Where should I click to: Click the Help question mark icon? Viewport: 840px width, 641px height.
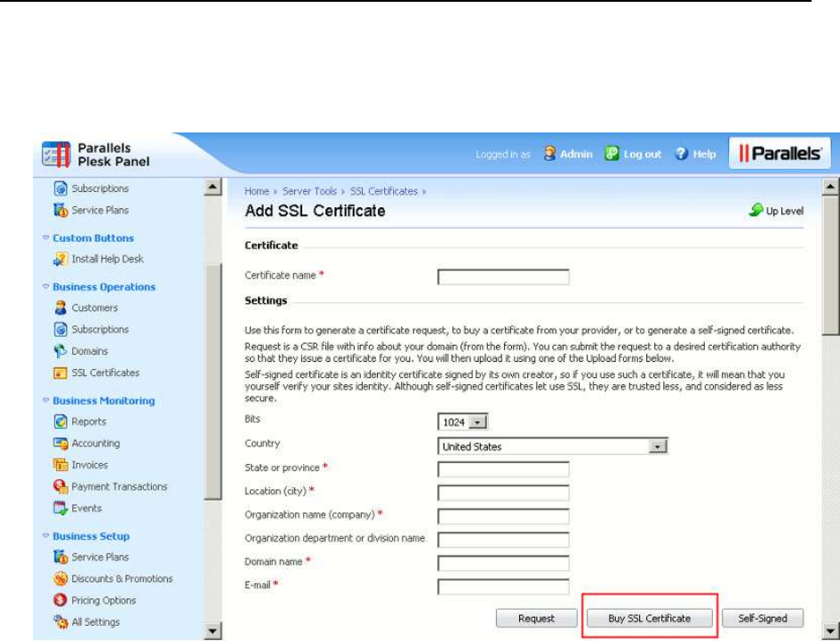pos(681,154)
